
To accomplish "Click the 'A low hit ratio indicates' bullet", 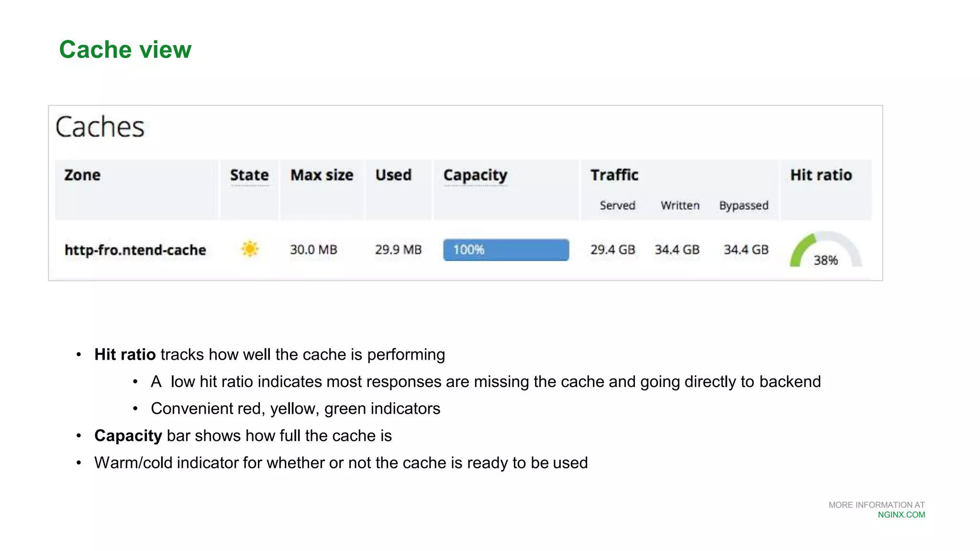I will click(x=486, y=382).
